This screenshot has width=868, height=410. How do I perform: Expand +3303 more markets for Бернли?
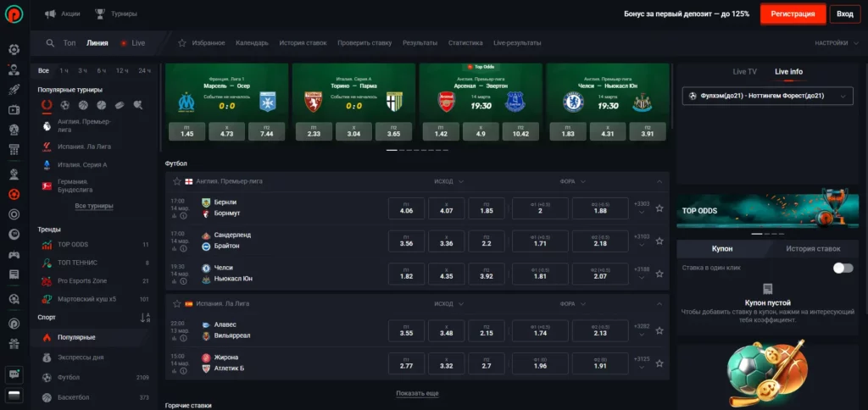642,208
